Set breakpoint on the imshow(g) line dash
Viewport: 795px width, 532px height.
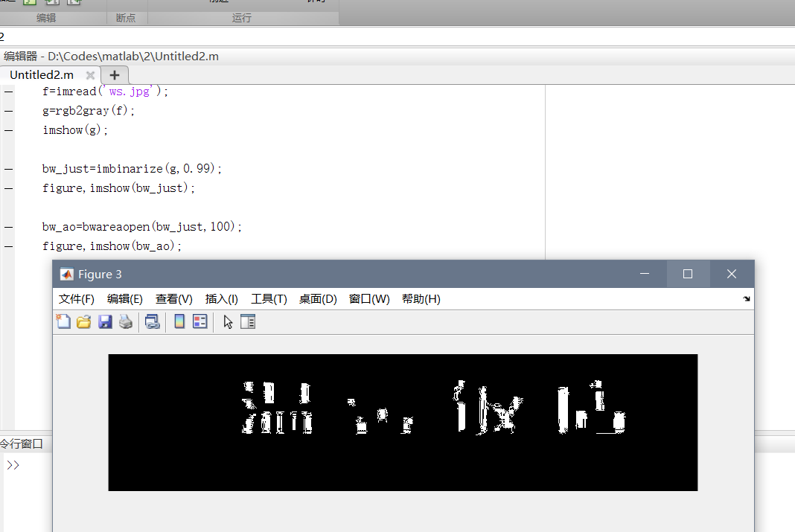click(9, 130)
